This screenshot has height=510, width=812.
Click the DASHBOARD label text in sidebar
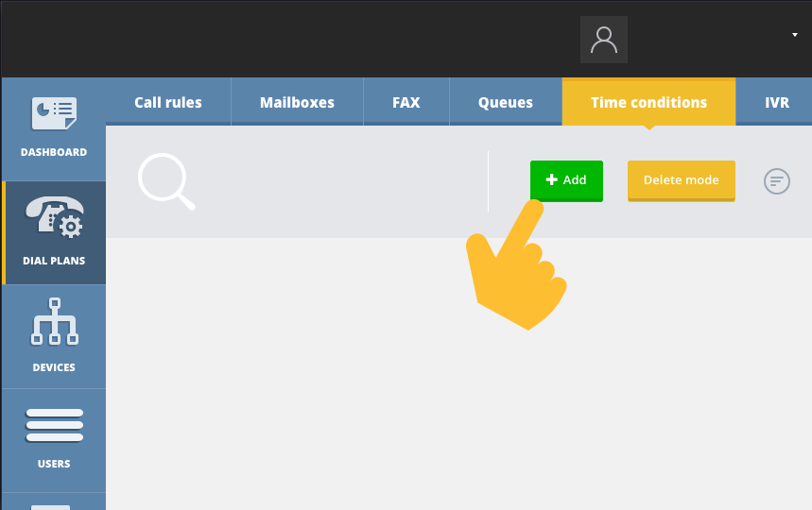(x=54, y=152)
